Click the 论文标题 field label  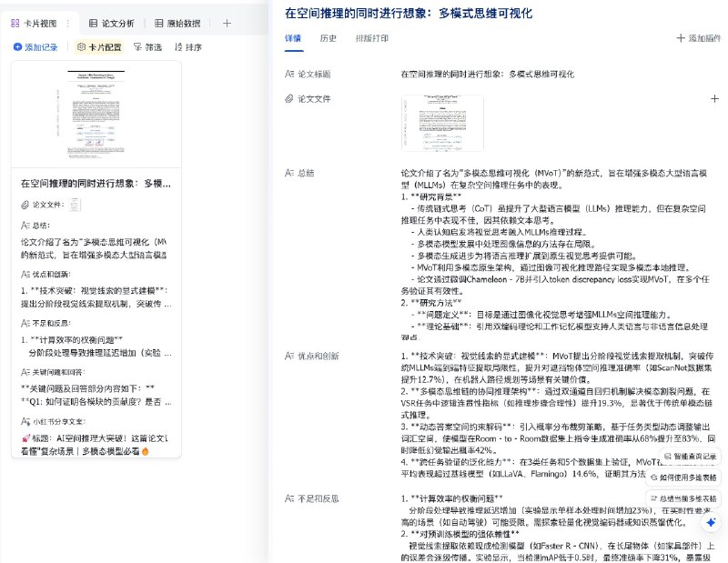(x=308, y=74)
